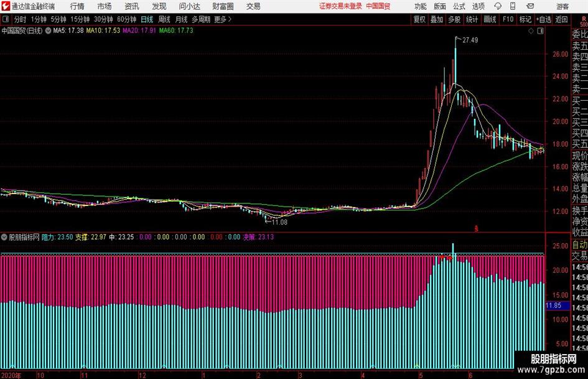588x379 pixels.
Task: Switch to 15分钟 period tab
Action: 80,19
